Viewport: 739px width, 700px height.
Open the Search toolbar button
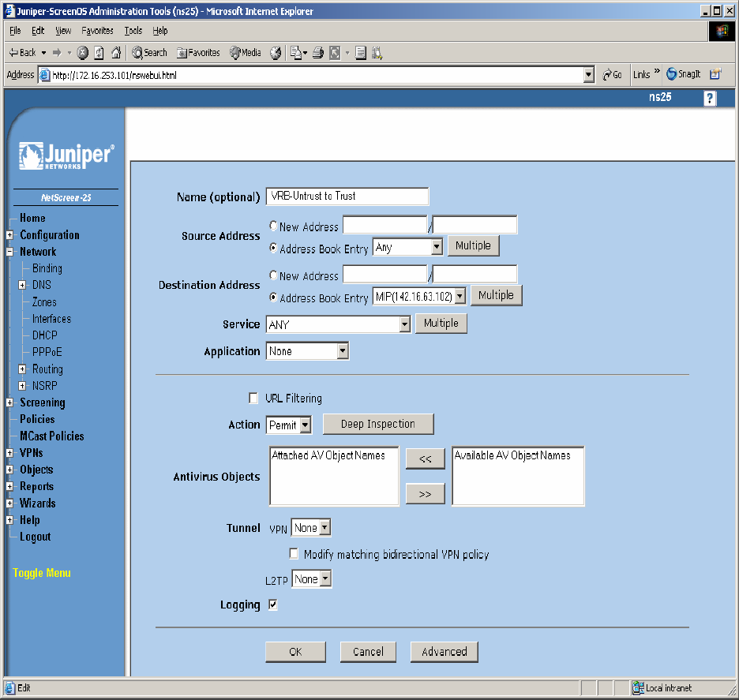tap(149, 52)
